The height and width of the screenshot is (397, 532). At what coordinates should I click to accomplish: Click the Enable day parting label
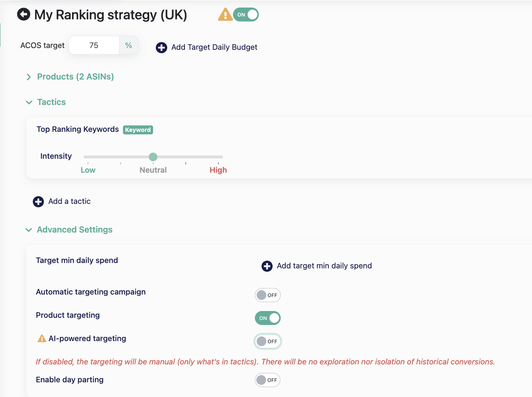click(x=70, y=380)
